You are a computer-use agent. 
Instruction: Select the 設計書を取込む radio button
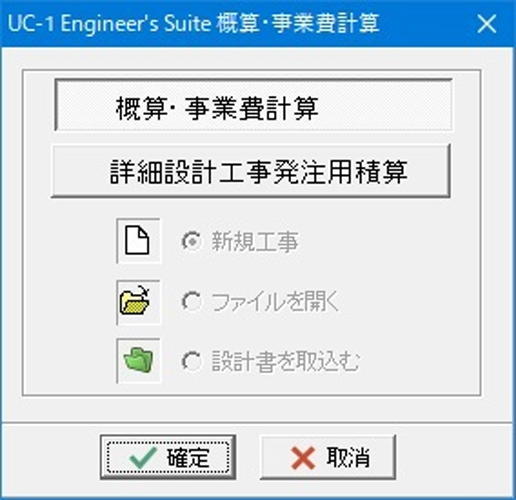[192, 361]
